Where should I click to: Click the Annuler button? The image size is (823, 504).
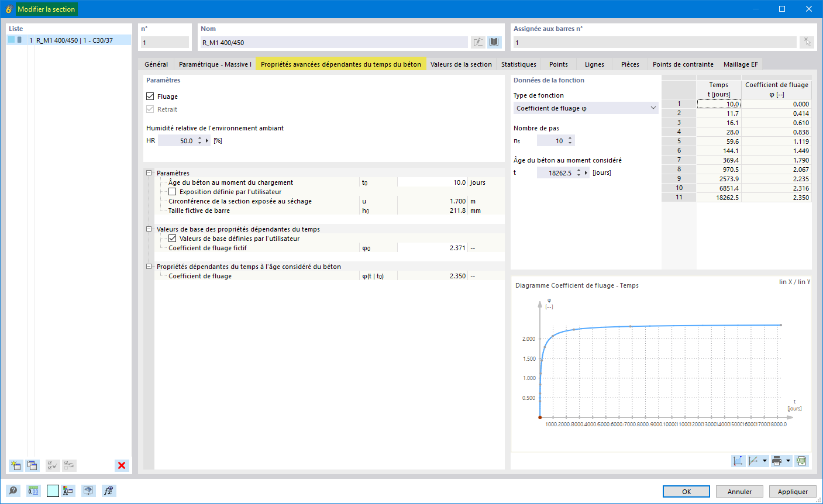(x=739, y=492)
